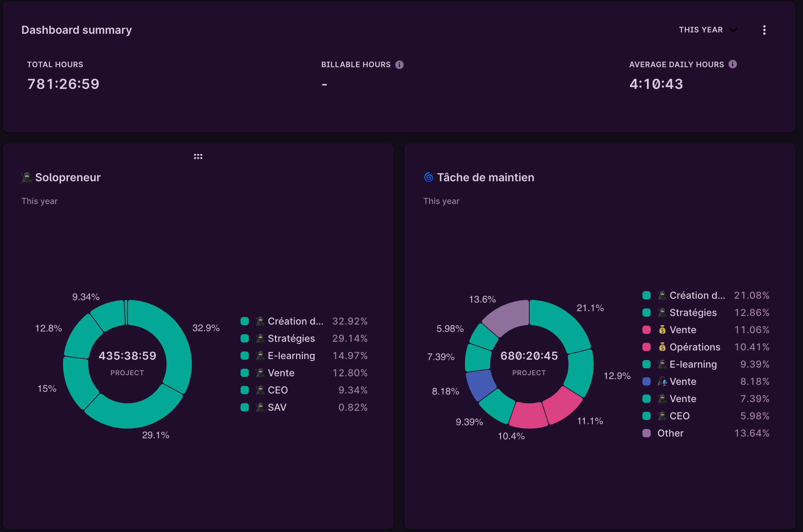The width and height of the screenshot is (803, 532).
Task: Toggle the Stratégies entry in Solopreneur legend
Action: pos(291,338)
